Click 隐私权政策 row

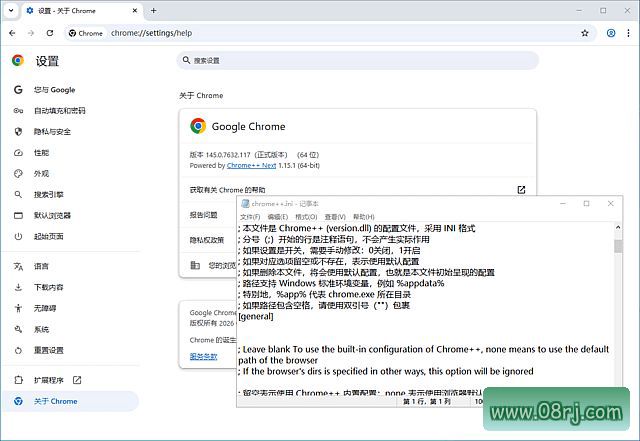pyautogui.click(x=208, y=240)
